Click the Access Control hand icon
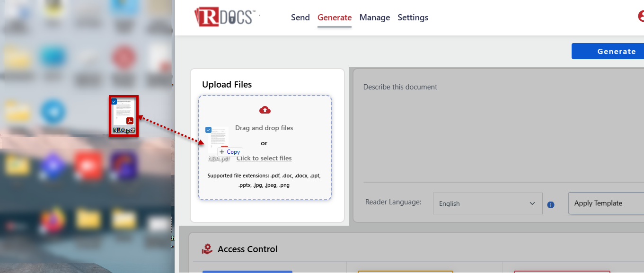Image resolution: width=644 pixels, height=273 pixels. pyautogui.click(x=207, y=249)
